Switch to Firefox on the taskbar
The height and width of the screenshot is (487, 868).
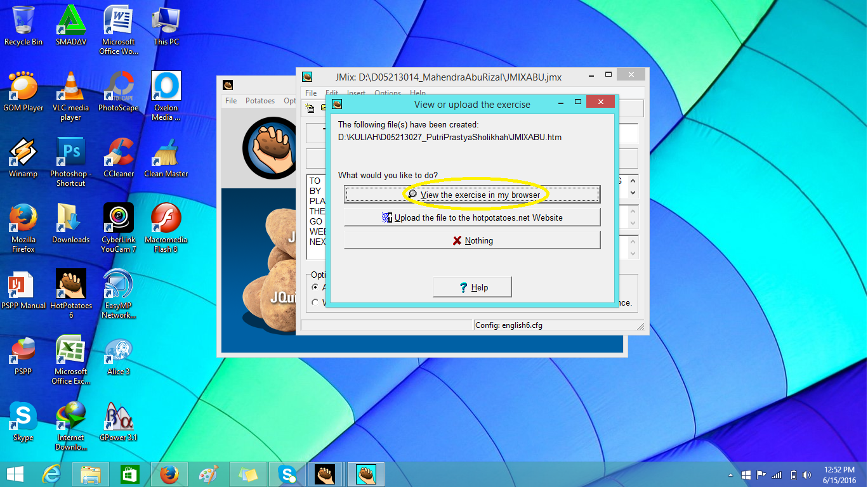(169, 474)
